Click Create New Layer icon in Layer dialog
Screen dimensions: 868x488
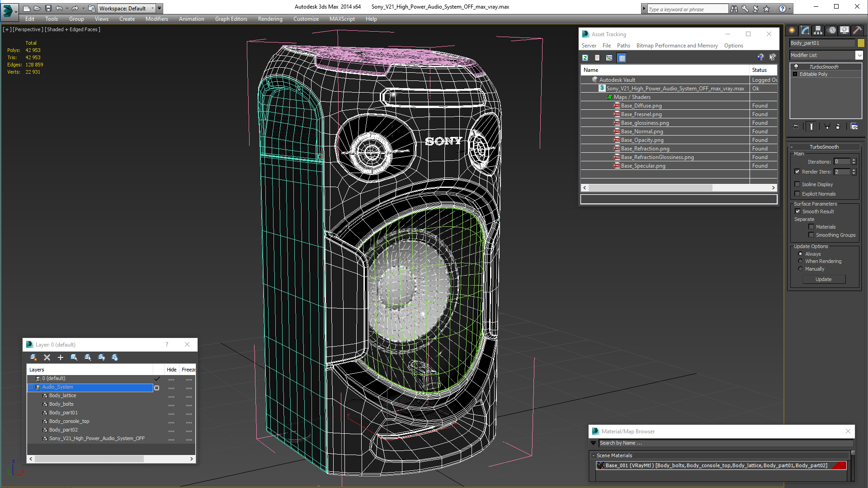(x=33, y=357)
